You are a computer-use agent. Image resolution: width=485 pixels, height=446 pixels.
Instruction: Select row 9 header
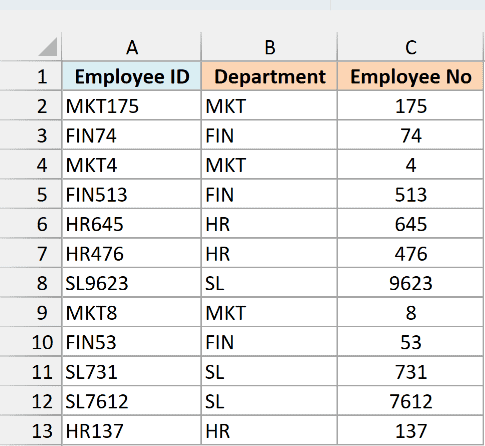pyautogui.click(x=31, y=312)
